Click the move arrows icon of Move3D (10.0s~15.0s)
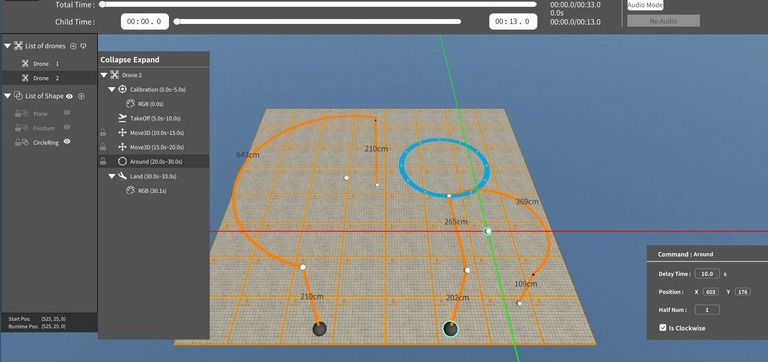This screenshot has height=362, width=768. 122,133
